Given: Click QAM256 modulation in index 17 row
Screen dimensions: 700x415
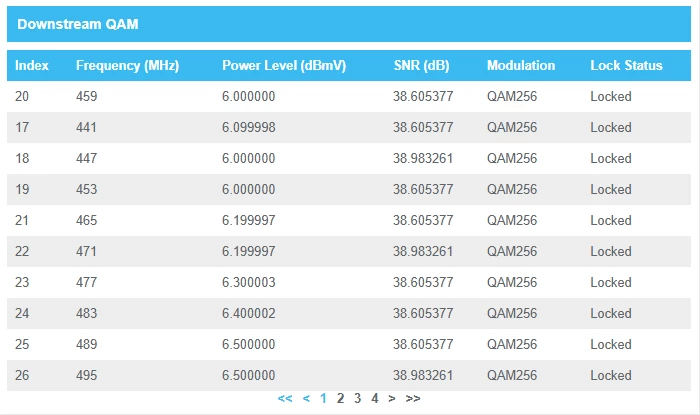Looking at the screenshot, I should pos(512,127).
